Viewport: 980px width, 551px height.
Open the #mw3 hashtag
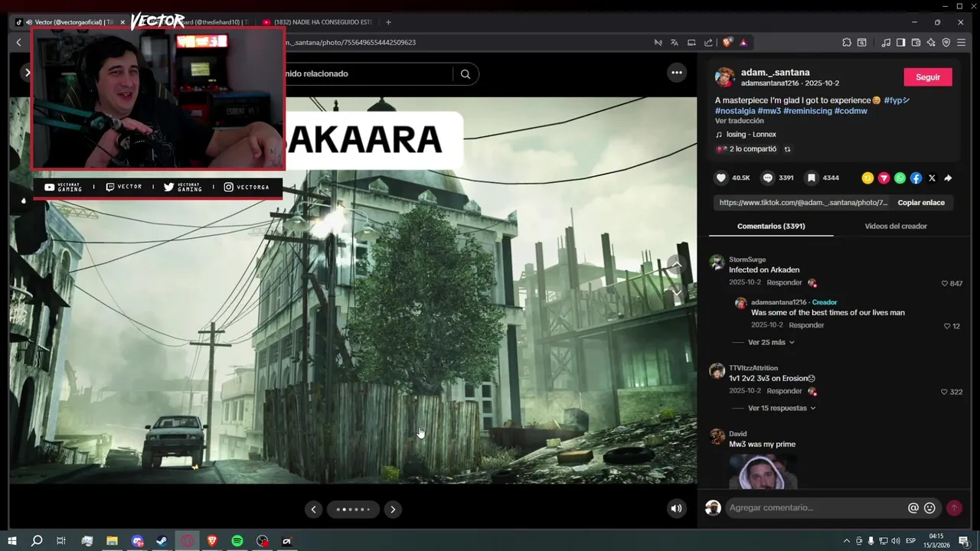coord(769,111)
